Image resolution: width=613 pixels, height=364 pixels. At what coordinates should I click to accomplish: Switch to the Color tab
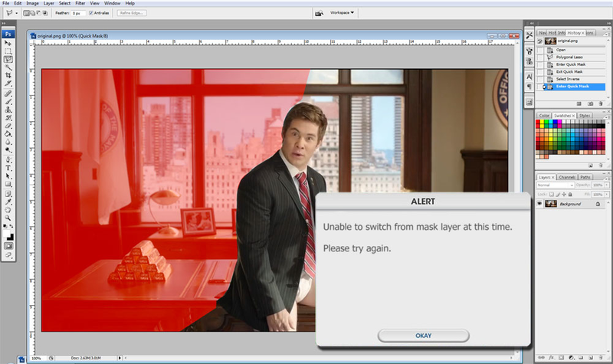(544, 116)
